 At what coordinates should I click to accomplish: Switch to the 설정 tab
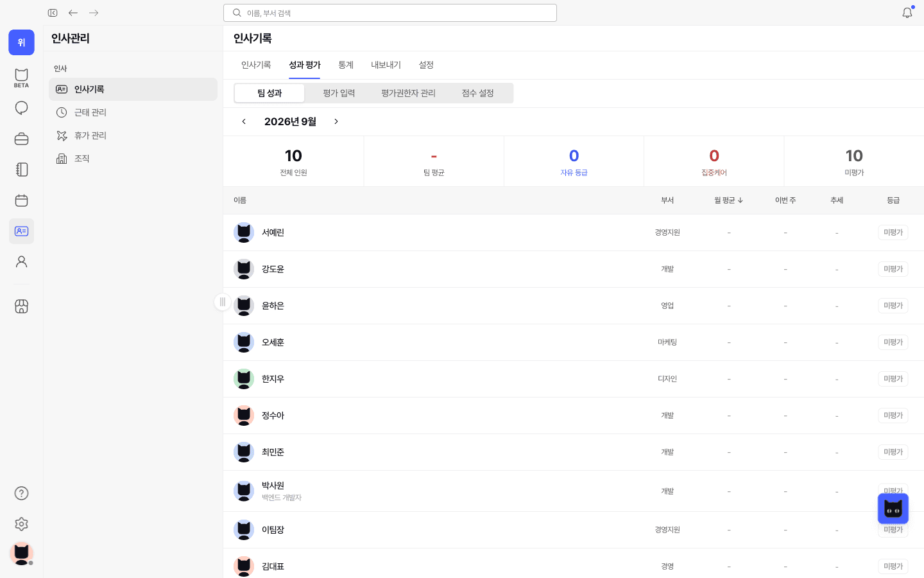[x=426, y=65]
